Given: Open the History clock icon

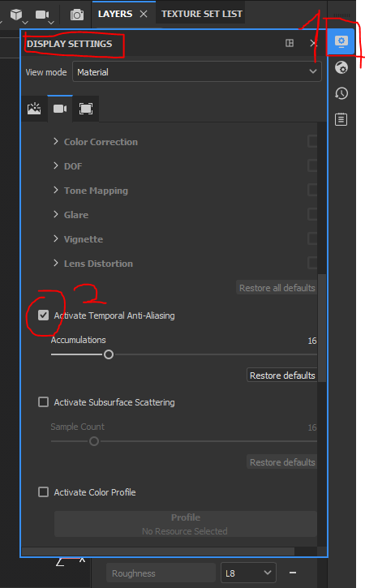Looking at the screenshot, I should click(341, 93).
